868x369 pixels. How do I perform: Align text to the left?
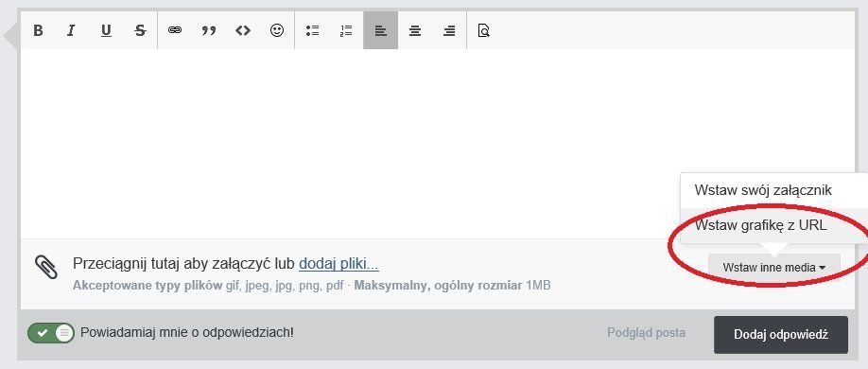[x=380, y=30]
